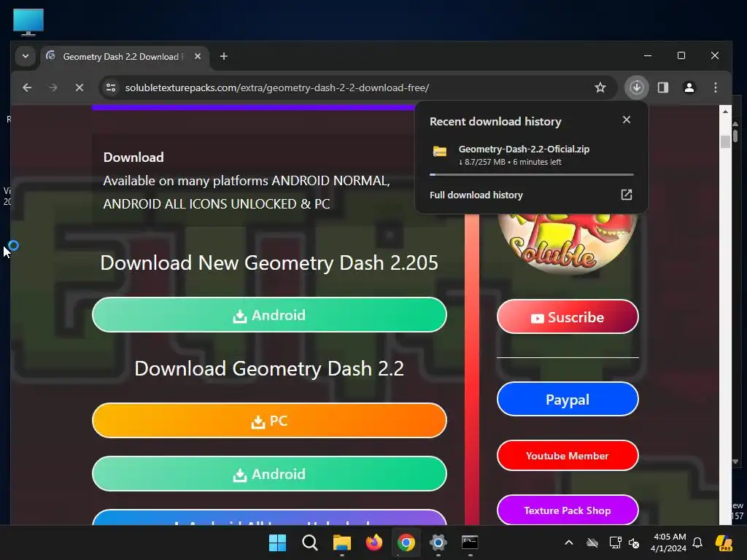Click Android button under Geometry Dash 2.2
This screenshot has height=560, width=747.
[x=269, y=474]
